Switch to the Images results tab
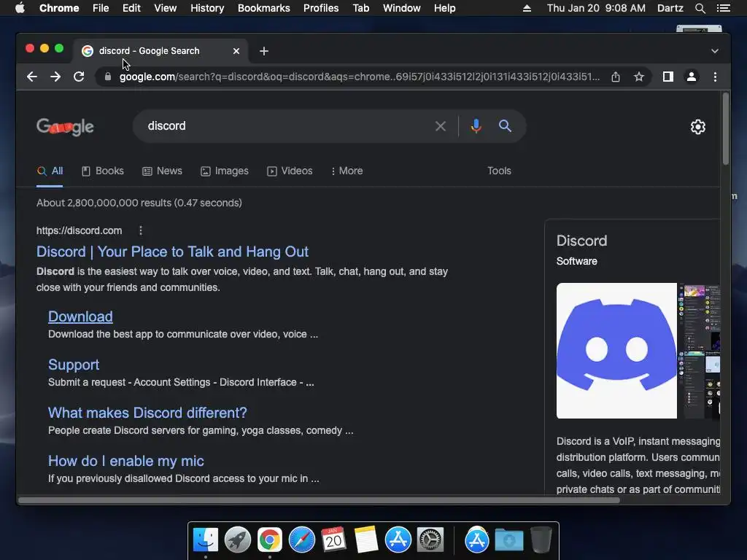The image size is (747, 560). tap(225, 171)
